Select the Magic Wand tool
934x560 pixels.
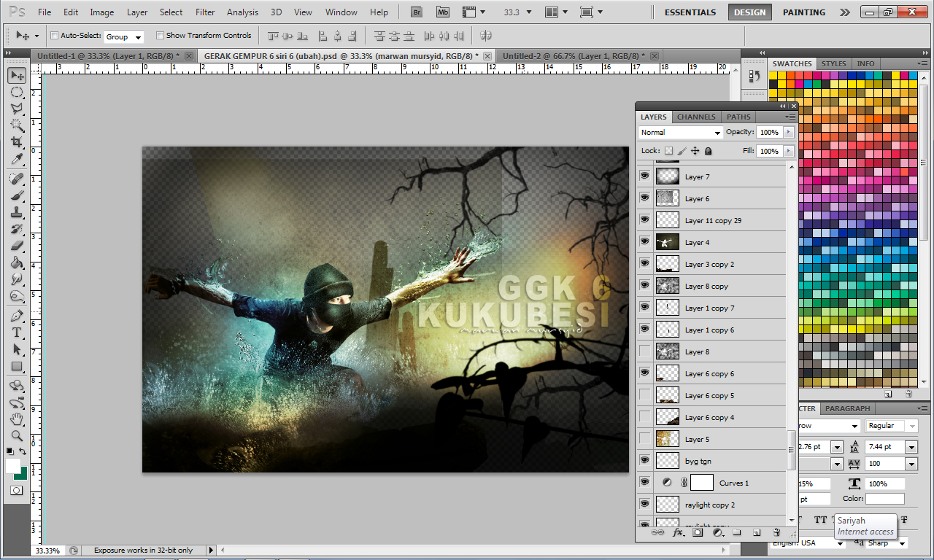(x=17, y=125)
